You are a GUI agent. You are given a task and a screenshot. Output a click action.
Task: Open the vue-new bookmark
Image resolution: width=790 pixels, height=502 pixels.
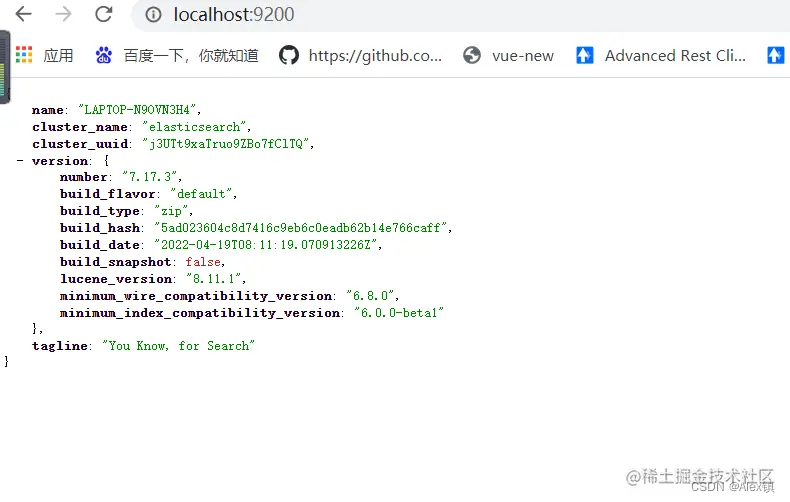click(x=522, y=55)
